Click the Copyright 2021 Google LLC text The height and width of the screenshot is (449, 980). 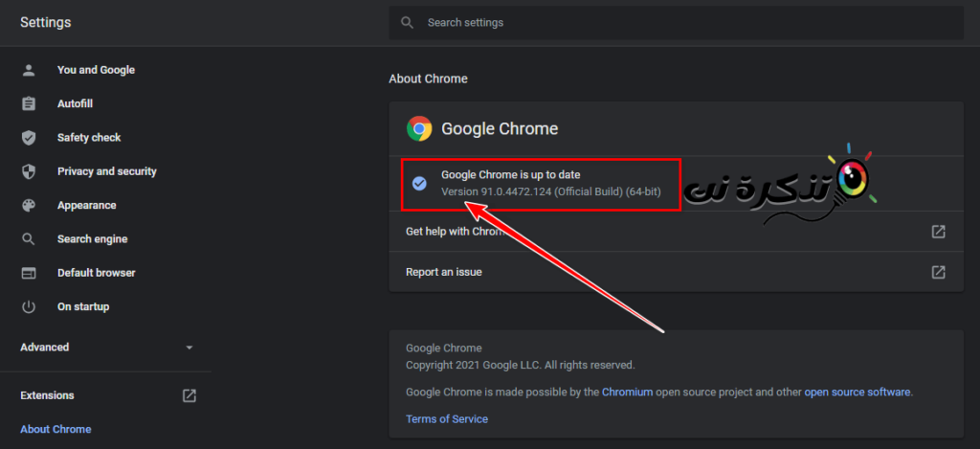pos(520,365)
